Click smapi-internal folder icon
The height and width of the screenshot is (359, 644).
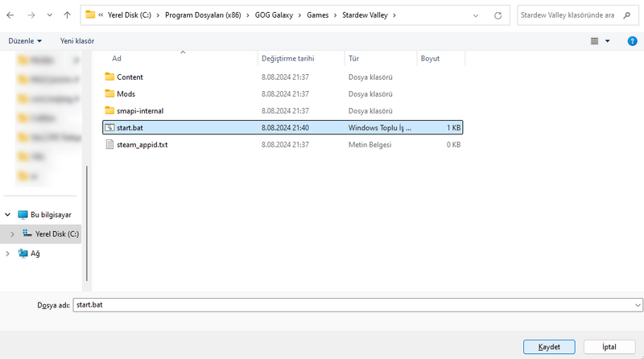click(x=109, y=110)
